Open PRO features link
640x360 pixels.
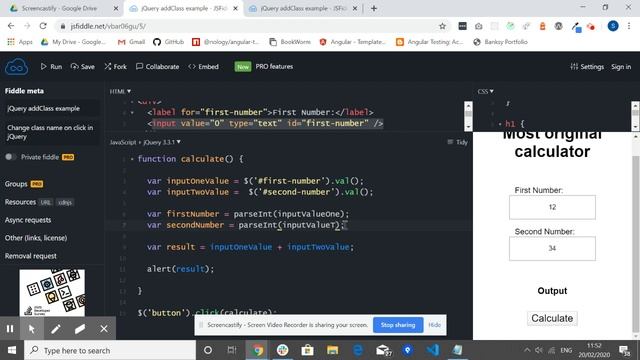coord(274,67)
